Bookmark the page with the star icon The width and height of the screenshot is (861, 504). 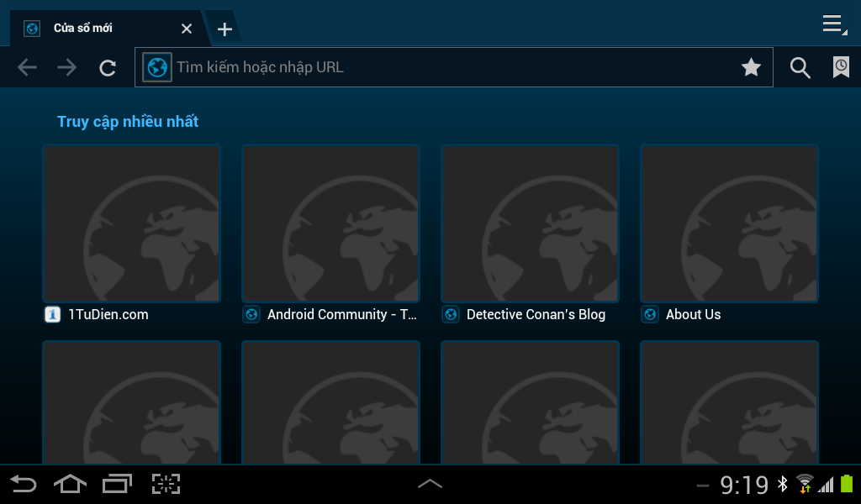[751, 67]
